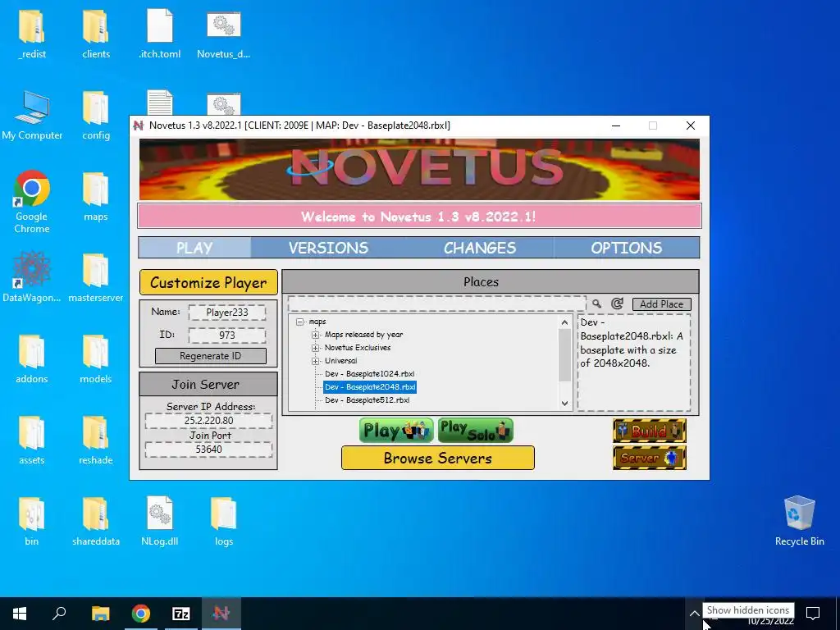Open Chrome from the taskbar
Viewport: 840px width, 630px height.
141,614
